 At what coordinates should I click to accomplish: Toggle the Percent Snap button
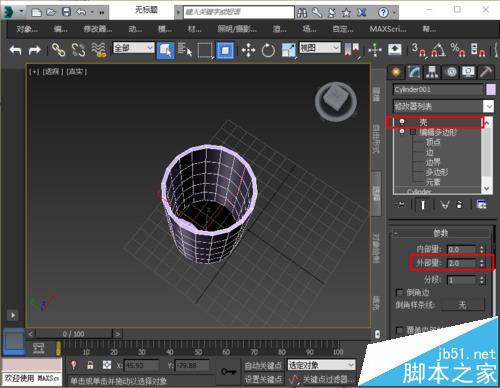click(x=458, y=50)
